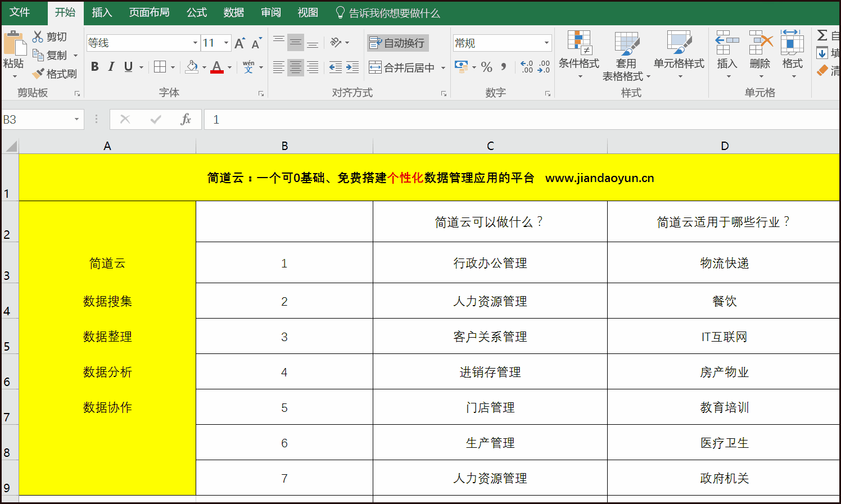Open the fill color dropdown arrow
Image resolution: width=841 pixels, height=504 pixels.
pyautogui.click(x=204, y=67)
